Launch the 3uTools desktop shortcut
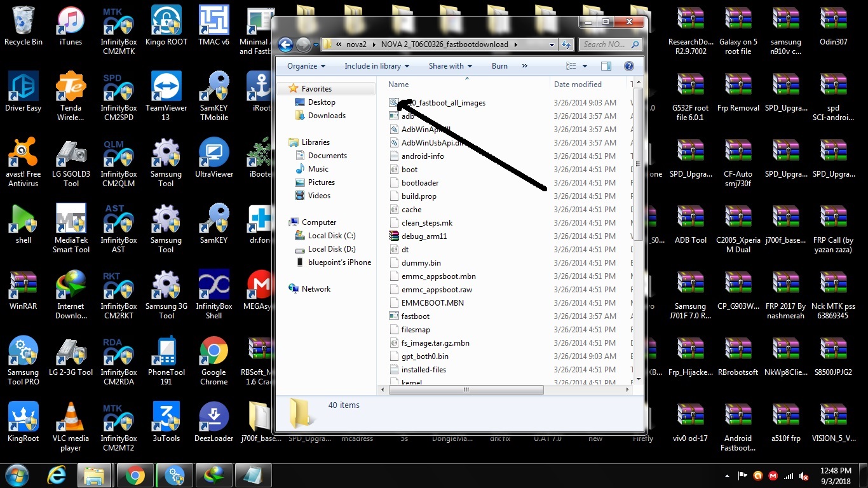 point(166,423)
